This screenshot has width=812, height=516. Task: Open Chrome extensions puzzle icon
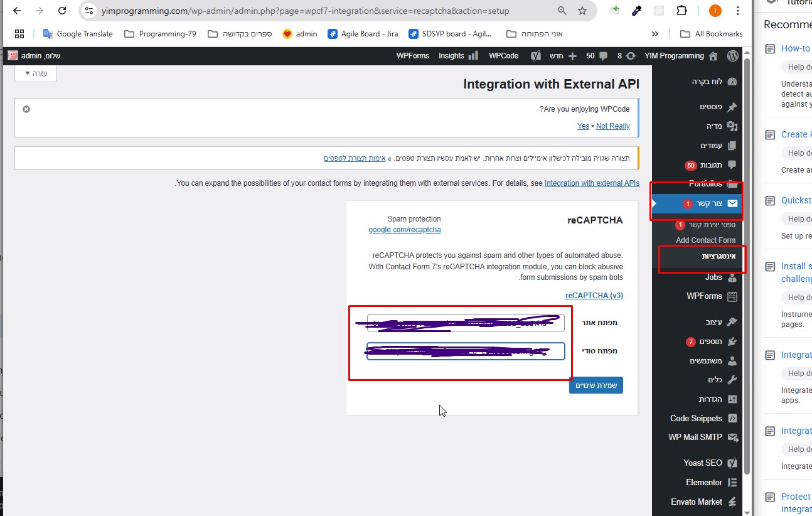(x=681, y=11)
